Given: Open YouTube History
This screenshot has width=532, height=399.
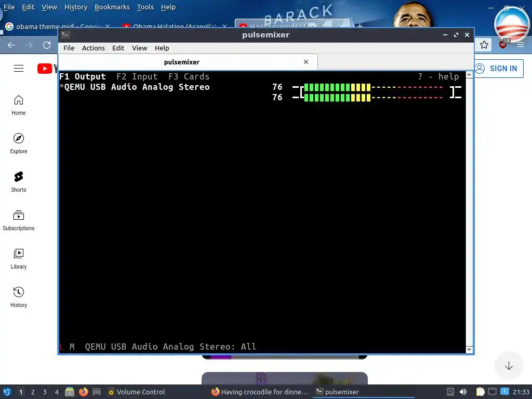Looking at the screenshot, I should click(x=19, y=297).
